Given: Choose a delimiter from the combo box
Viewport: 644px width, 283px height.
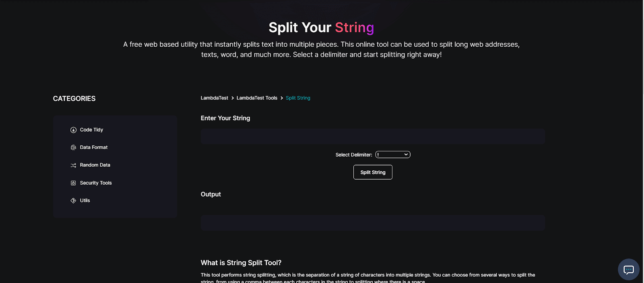Looking at the screenshot, I should point(392,154).
